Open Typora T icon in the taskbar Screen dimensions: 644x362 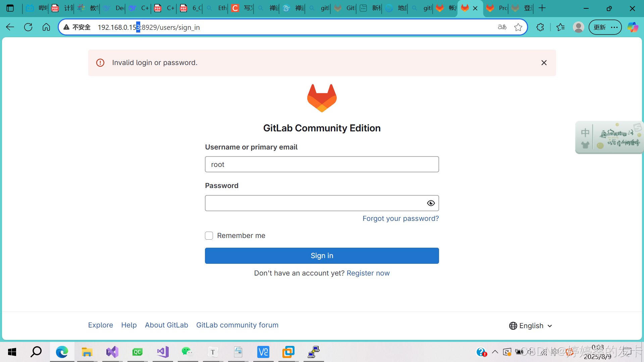point(213,352)
